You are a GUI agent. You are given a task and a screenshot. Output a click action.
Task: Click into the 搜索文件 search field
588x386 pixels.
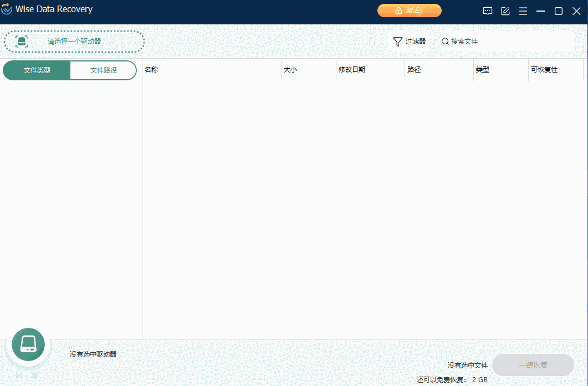pyautogui.click(x=463, y=41)
